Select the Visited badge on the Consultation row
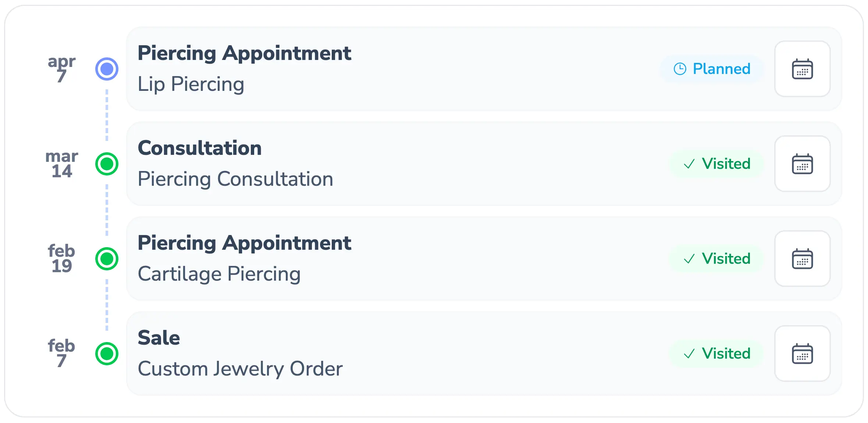 [x=717, y=164]
